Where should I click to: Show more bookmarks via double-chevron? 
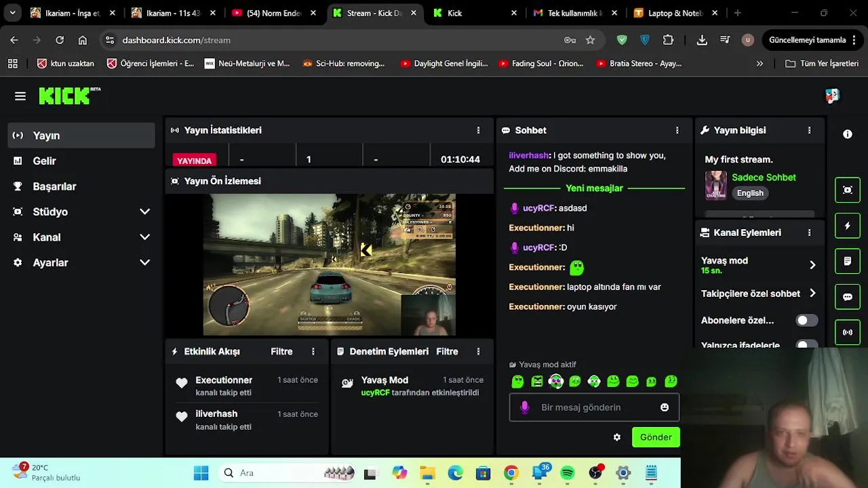[x=759, y=64]
